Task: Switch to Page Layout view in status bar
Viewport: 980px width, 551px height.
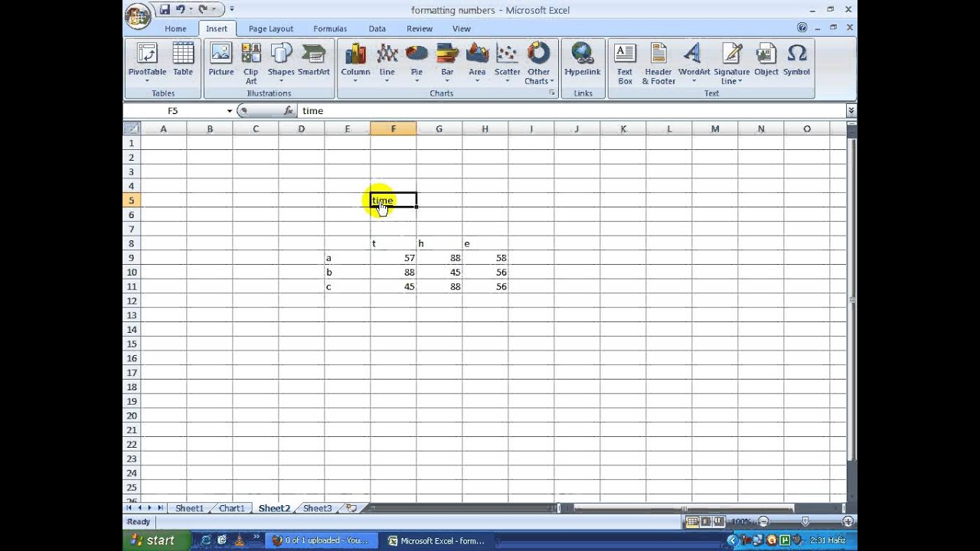Action: (706, 522)
